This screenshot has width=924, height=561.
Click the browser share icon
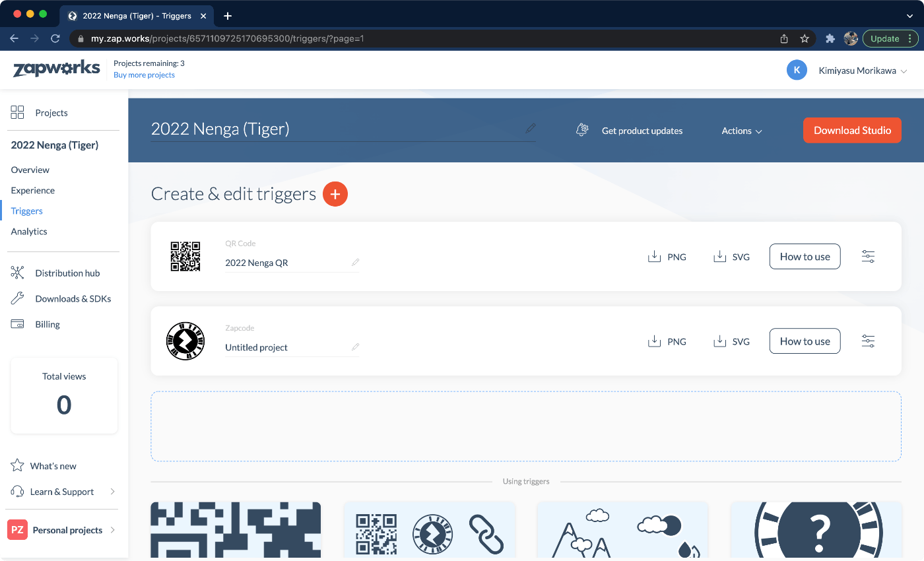point(784,38)
